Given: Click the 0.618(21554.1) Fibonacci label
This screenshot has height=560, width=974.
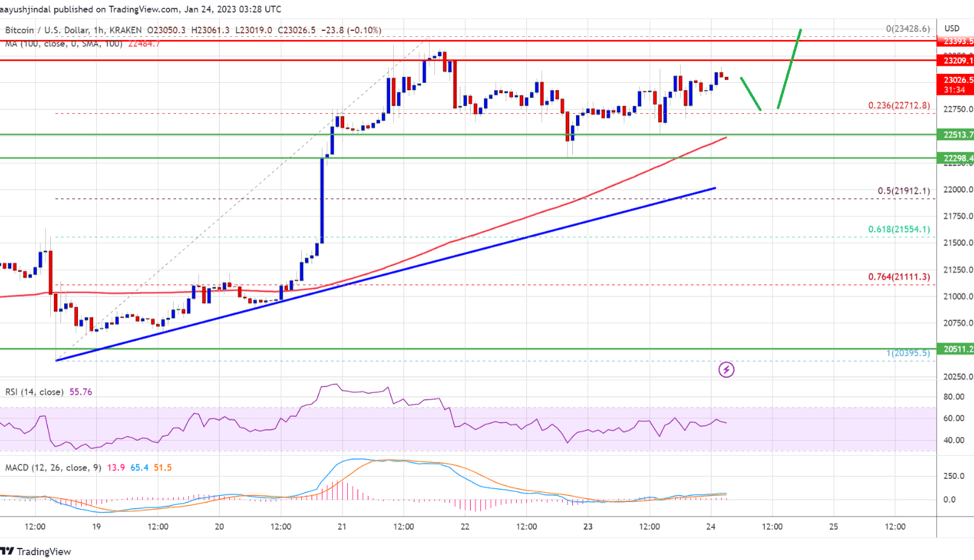Looking at the screenshot, I should click(x=898, y=229).
